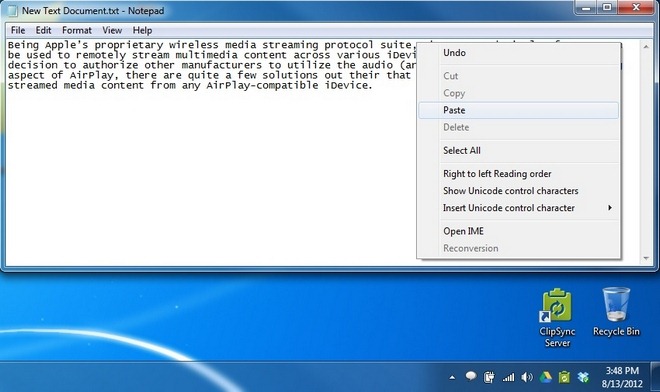Open the Dropbox tray icon
This screenshot has width=660, height=392.
[583, 377]
